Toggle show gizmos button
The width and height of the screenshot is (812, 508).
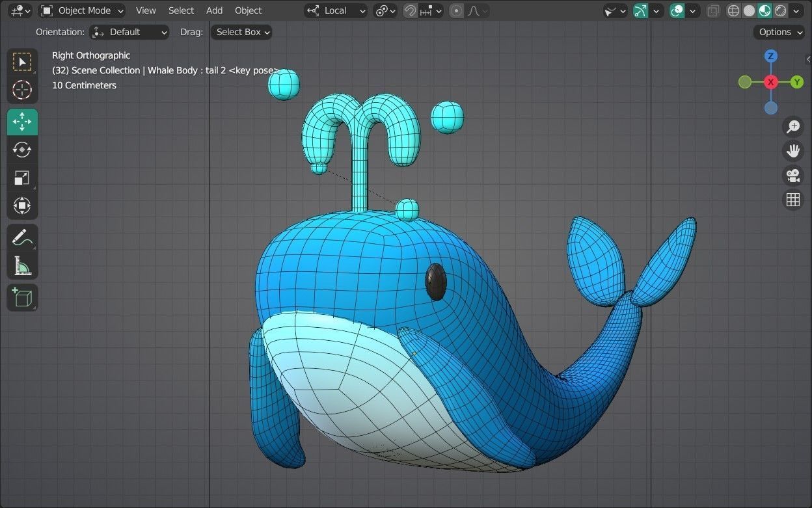pos(641,10)
